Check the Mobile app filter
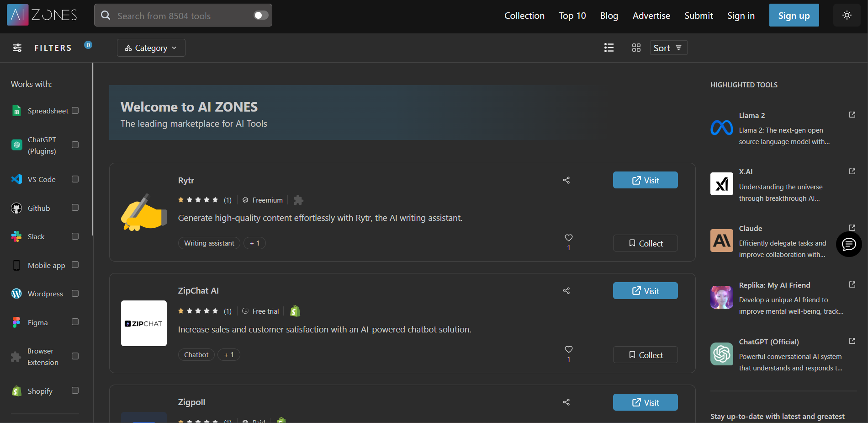This screenshot has width=868, height=423. 75,265
